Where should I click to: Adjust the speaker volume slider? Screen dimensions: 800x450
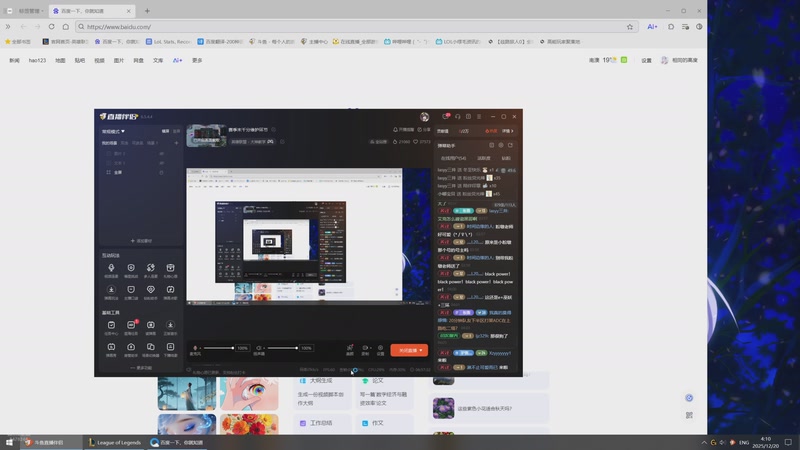pyautogui.click(x=282, y=348)
